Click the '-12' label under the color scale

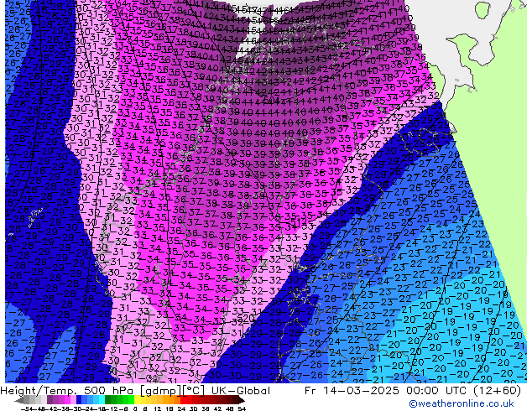tap(112, 408)
